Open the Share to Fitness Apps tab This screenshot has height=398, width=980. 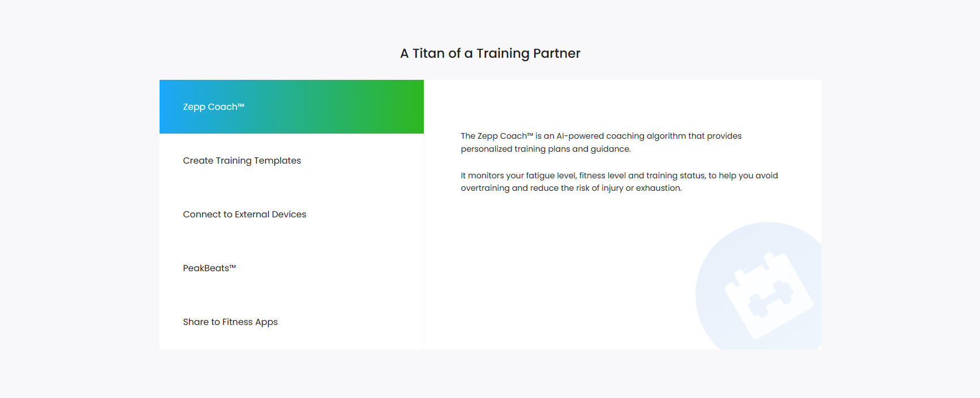tap(230, 322)
